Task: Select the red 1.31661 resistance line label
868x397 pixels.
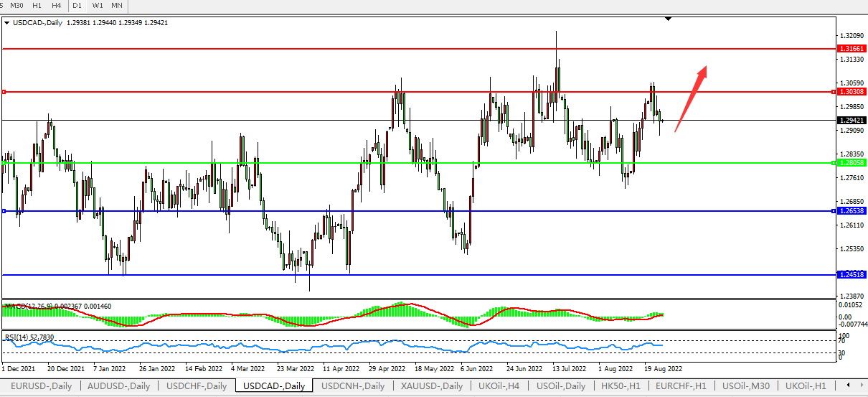Action: [850, 48]
